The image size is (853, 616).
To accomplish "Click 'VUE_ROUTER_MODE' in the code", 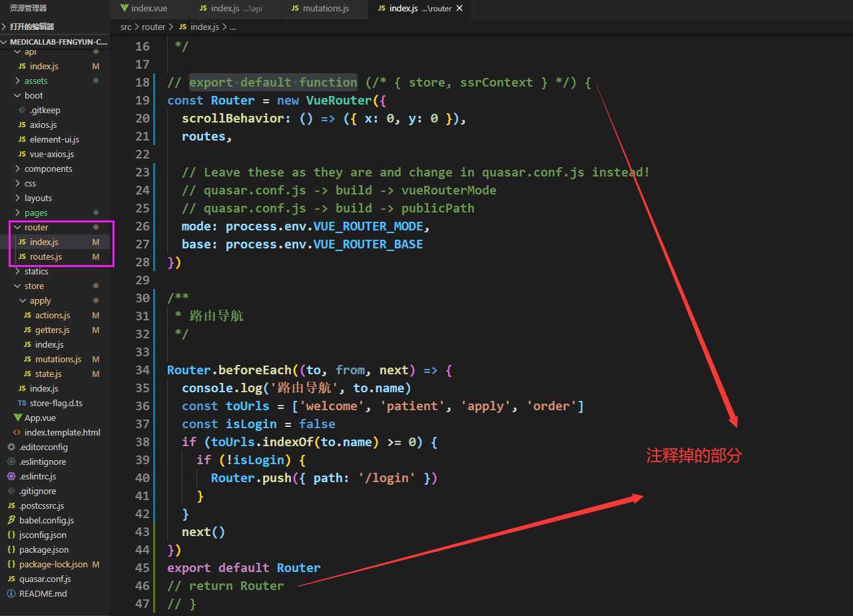I will 368,226.
